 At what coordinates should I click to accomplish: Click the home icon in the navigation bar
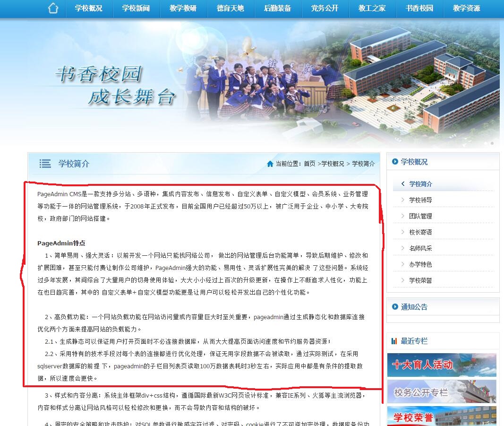[53, 8]
